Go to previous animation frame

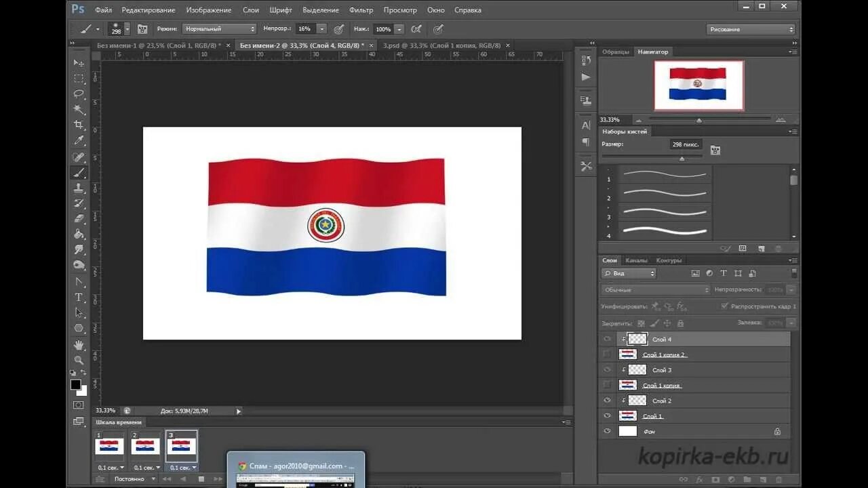(x=183, y=479)
